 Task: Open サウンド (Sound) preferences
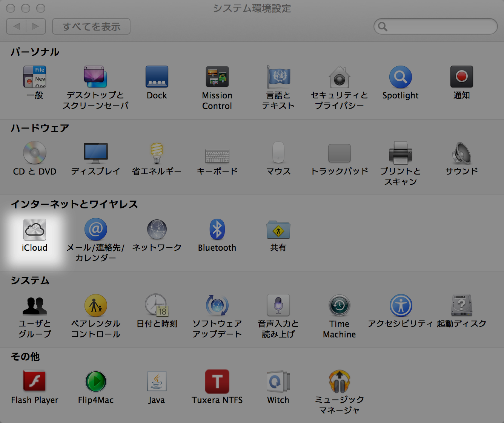coord(462,153)
